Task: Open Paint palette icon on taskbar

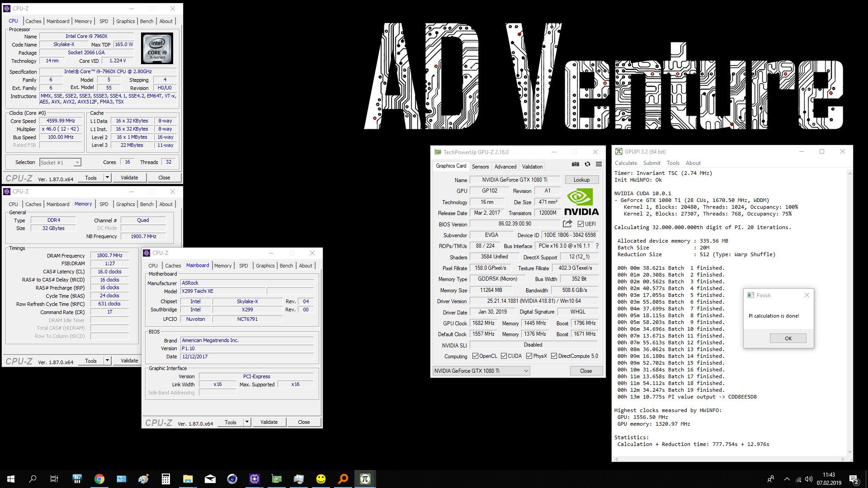Action: tap(143, 479)
